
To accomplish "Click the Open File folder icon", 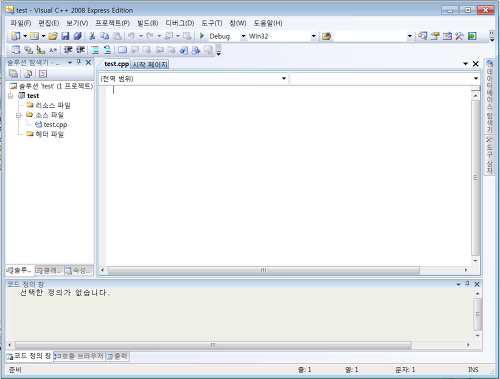I will (53, 36).
